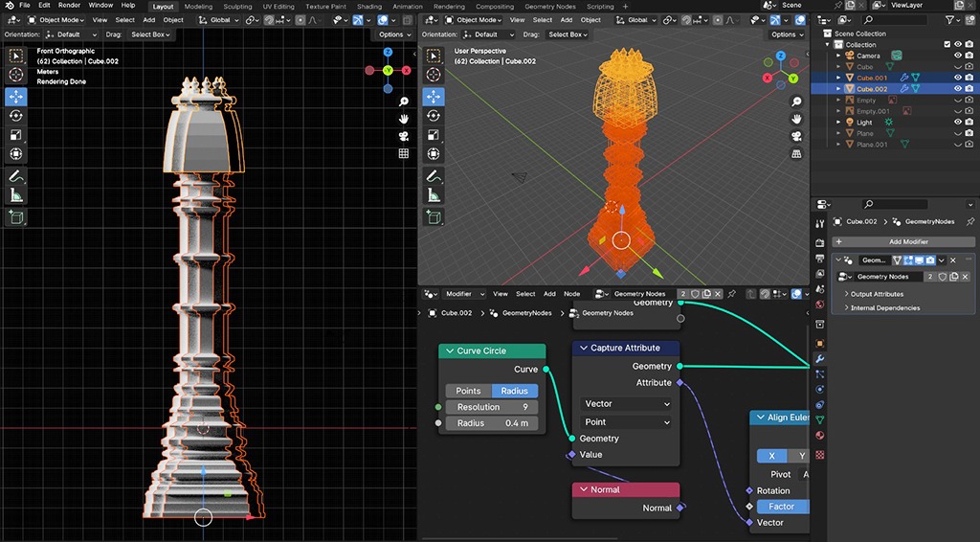Open the Options dropdown in the right viewport
980x542 pixels.
pos(787,34)
